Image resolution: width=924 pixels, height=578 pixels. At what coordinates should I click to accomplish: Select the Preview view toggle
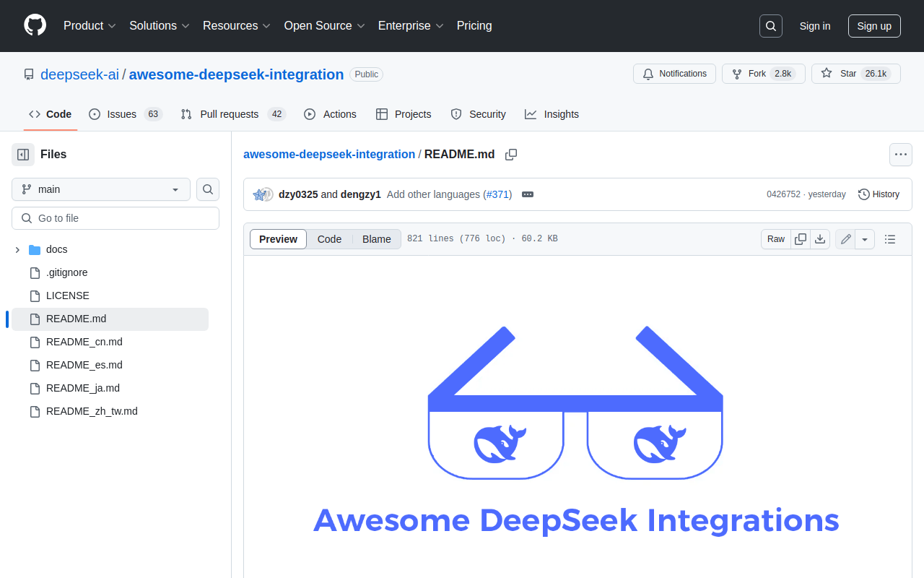278,239
